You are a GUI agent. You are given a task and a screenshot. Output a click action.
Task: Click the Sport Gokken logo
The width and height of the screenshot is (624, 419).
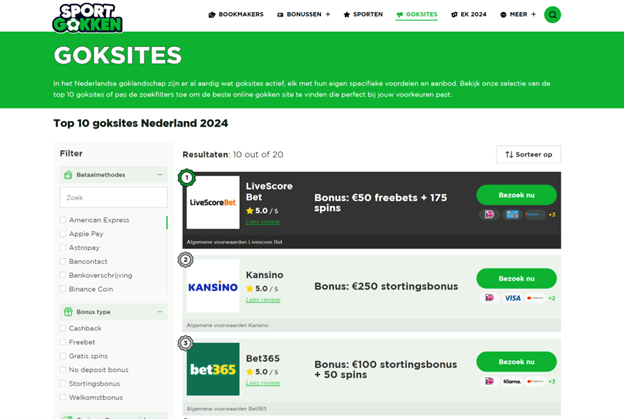(87, 15)
